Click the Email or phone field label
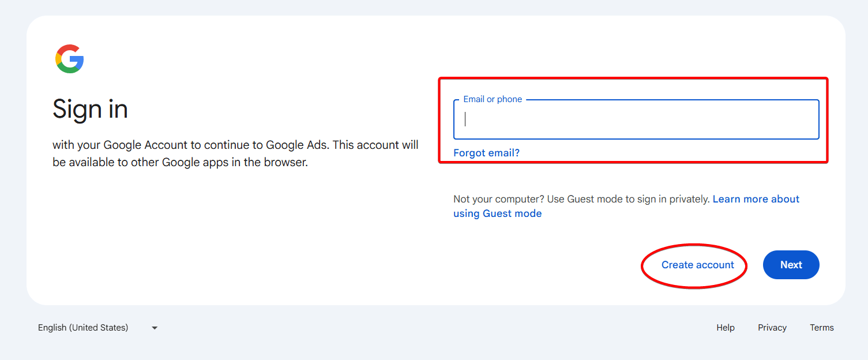 pos(491,99)
